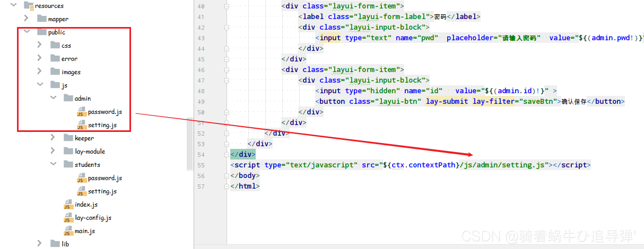Click line number 49 in the gutter
The width and height of the screenshot is (644, 249).
tap(200, 102)
